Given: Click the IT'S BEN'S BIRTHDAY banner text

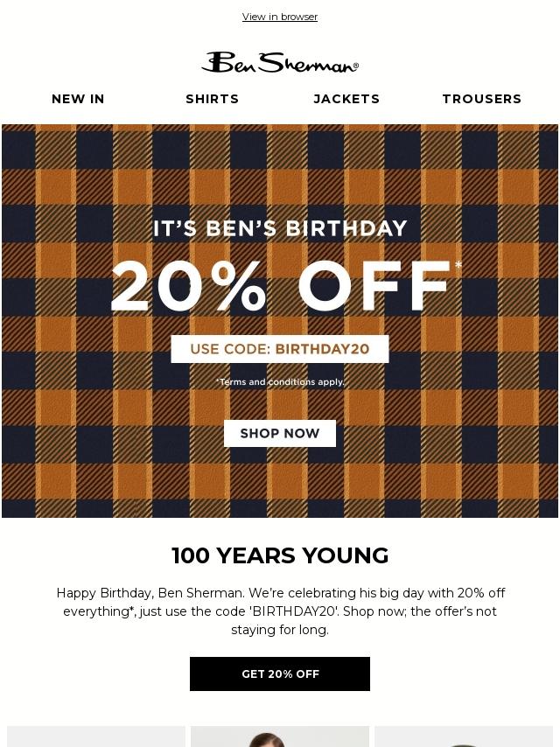Looking at the screenshot, I should (280, 228).
